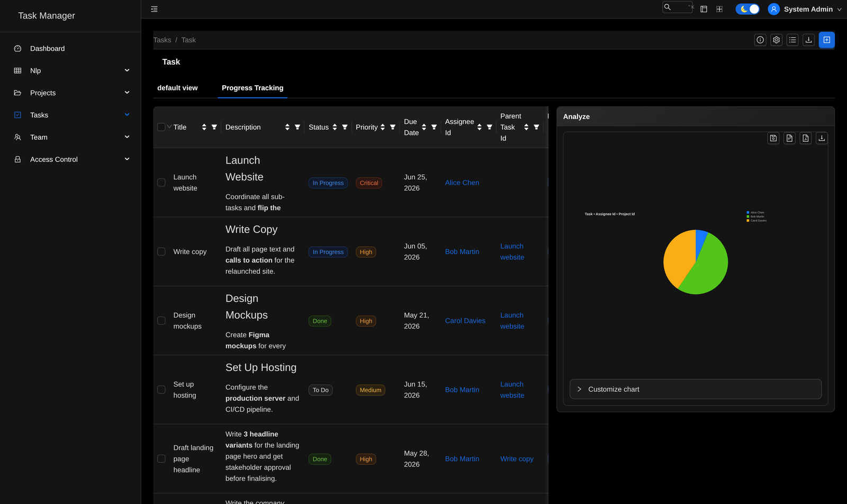Image resolution: width=847 pixels, height=504 pixels.
Task: Open the info icon in the Task toolbar
Action: click(760, 40)
